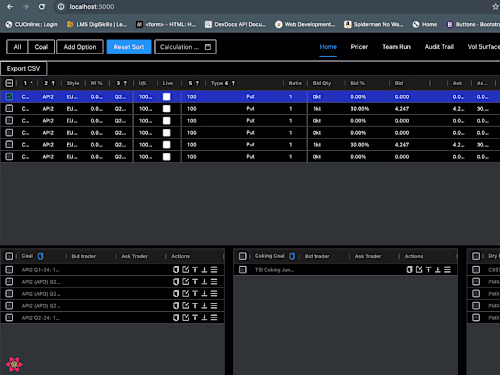Image resolution: width=500 pixels, height=375 pixels.
Task: Move API2 Q2-24 row to bottom
Action: coord(204,318)
